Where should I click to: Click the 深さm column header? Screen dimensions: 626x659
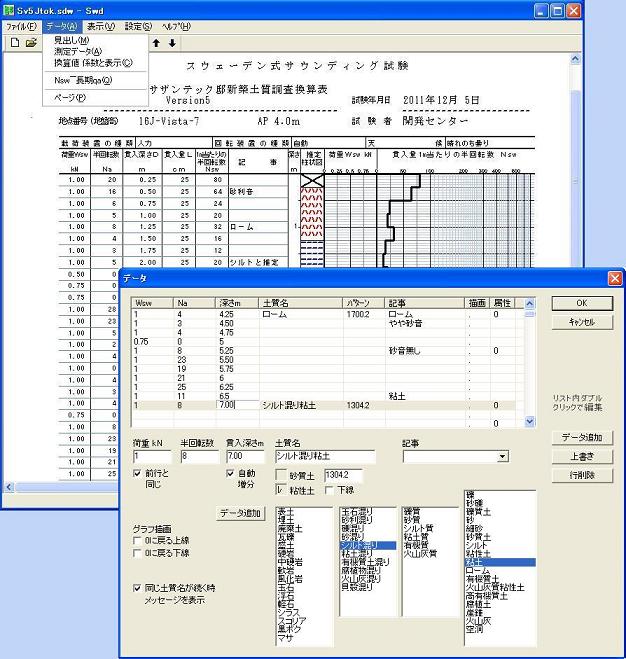click(237, 303)
